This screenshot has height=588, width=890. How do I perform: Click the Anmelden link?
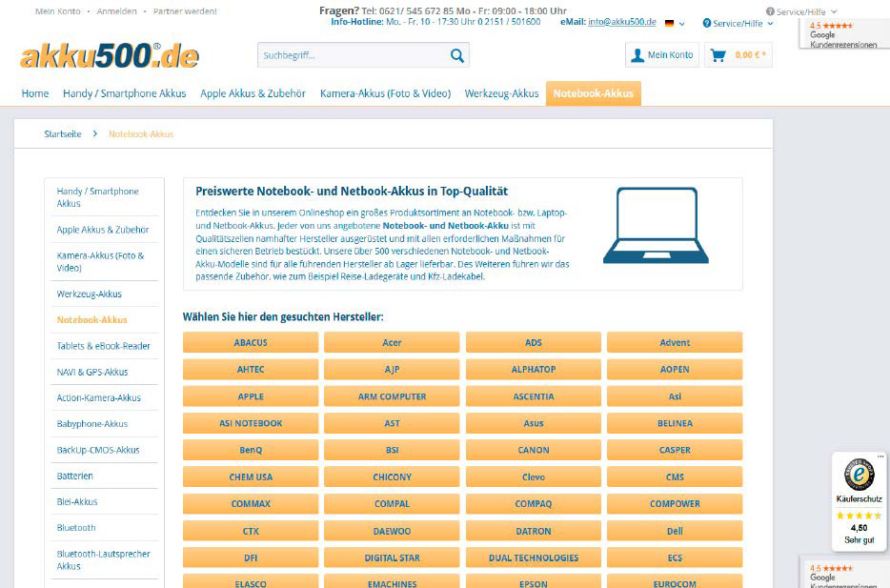116,11
